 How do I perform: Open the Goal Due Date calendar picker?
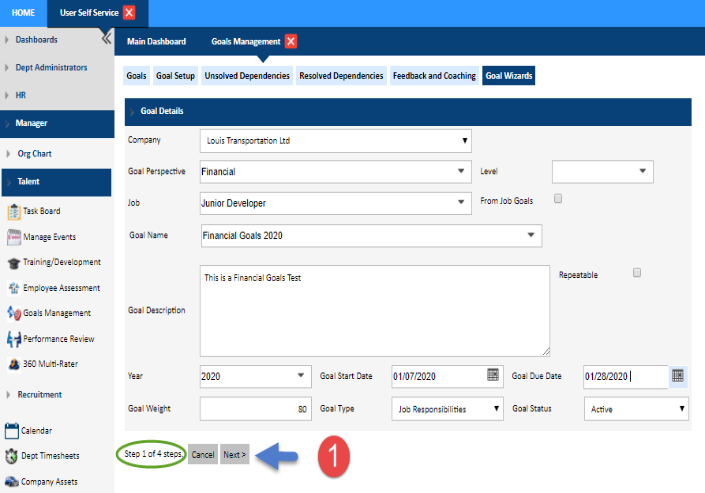coord(678,376)
